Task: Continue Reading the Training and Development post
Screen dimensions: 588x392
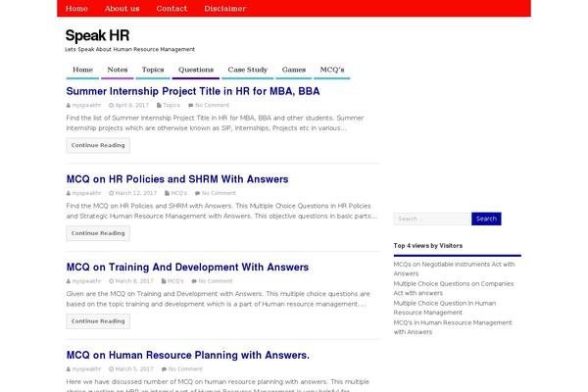Action: coord(98,321)
